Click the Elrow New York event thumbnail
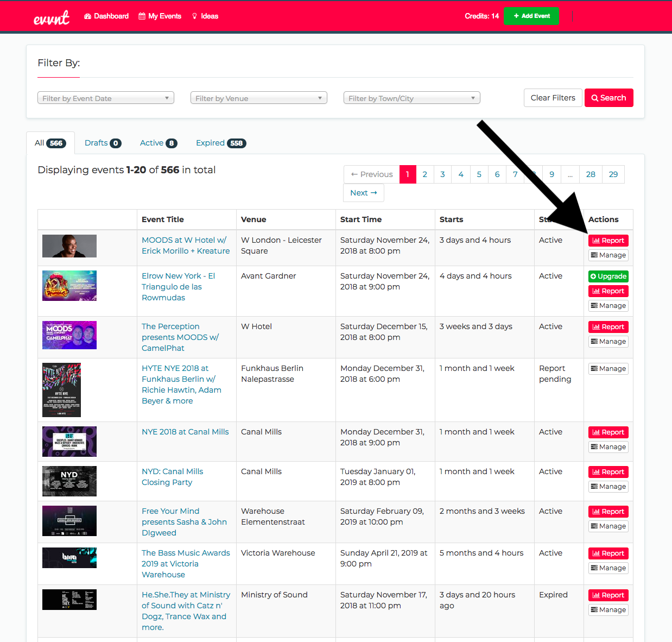The width and height of the screenshot is (672, 642). click(69, 286)
